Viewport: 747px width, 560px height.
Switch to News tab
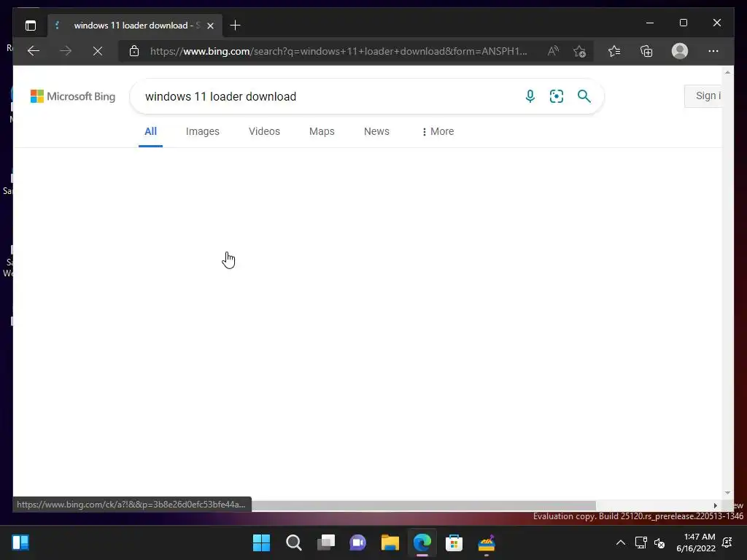click(376, 131)
